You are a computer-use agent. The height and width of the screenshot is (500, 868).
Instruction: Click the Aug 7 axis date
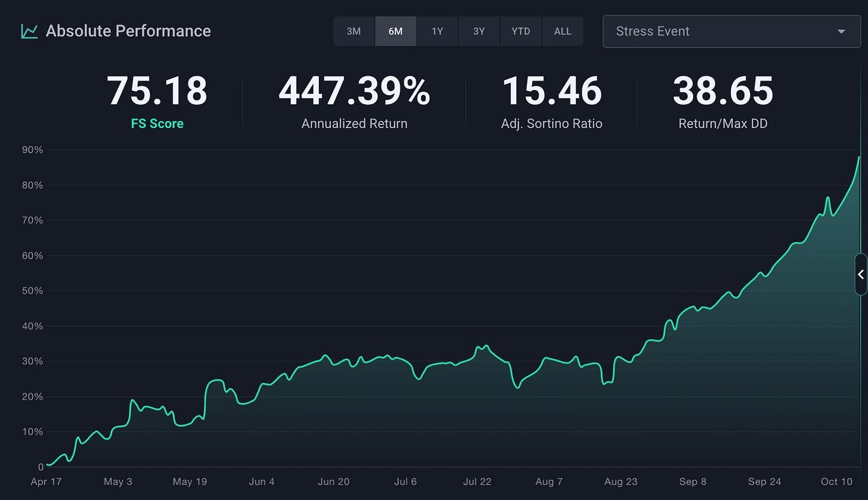[549, 482]
